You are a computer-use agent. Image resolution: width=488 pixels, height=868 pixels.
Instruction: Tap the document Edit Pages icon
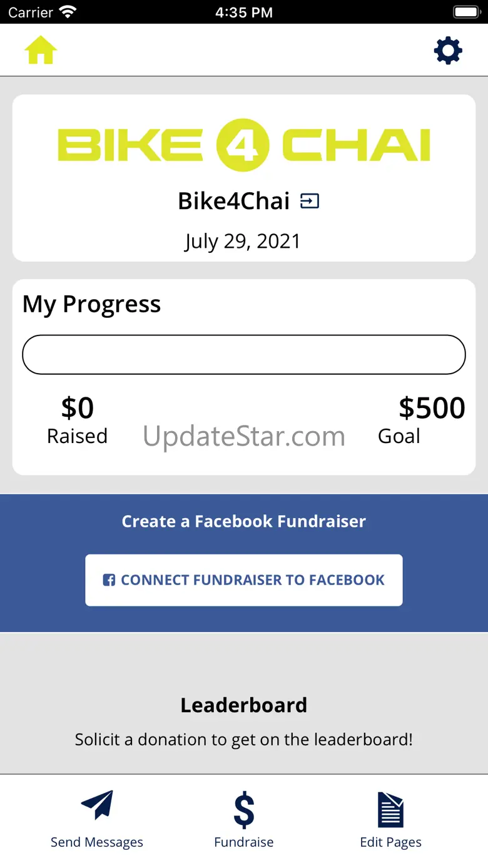(x=391, y=810)
